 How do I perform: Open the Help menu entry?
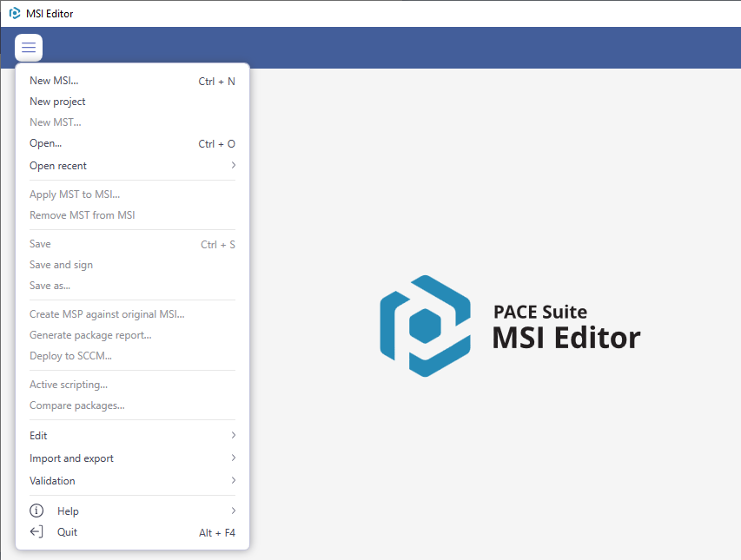point(132,511)
